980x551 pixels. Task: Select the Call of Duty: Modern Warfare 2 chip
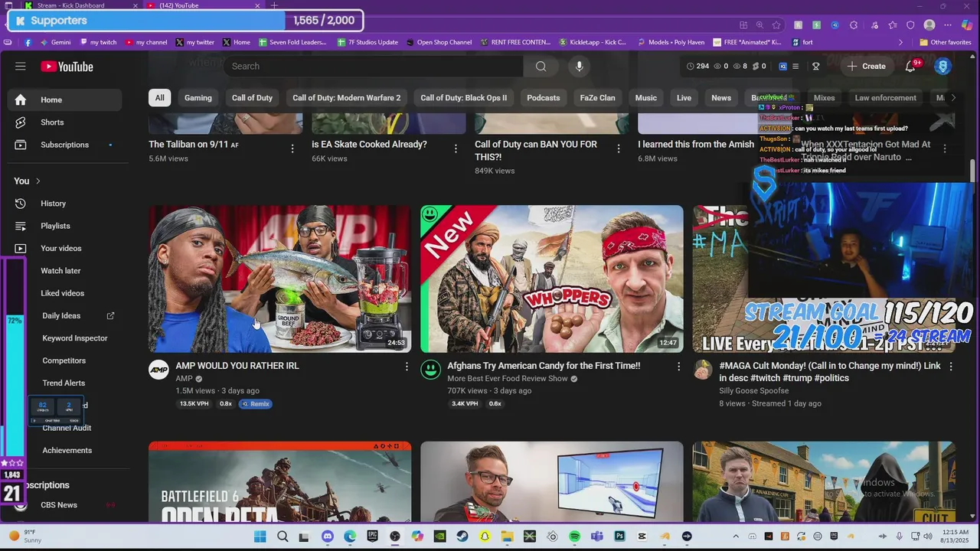pos(346,98)
